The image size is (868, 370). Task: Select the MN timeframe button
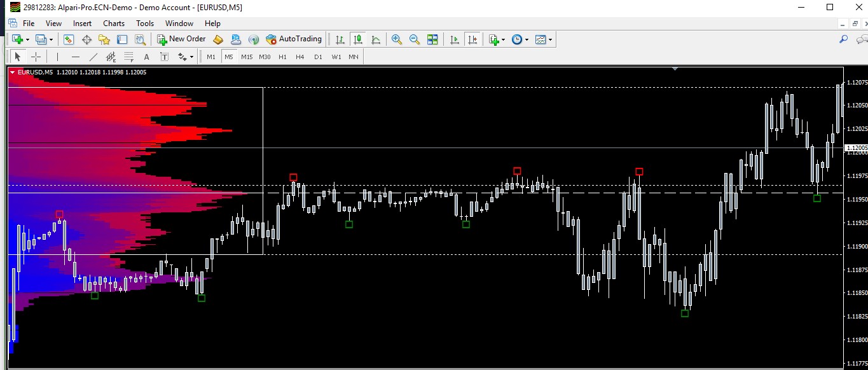coord(354,57)
